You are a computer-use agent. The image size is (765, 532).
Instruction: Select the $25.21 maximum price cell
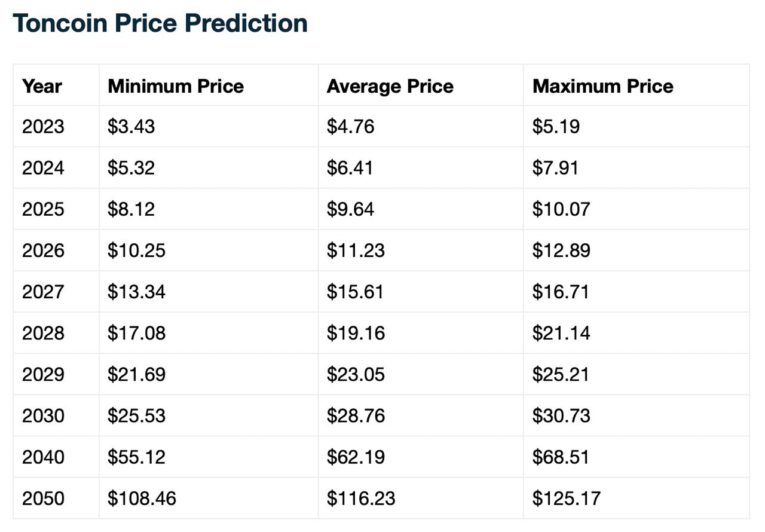[561, 374]
